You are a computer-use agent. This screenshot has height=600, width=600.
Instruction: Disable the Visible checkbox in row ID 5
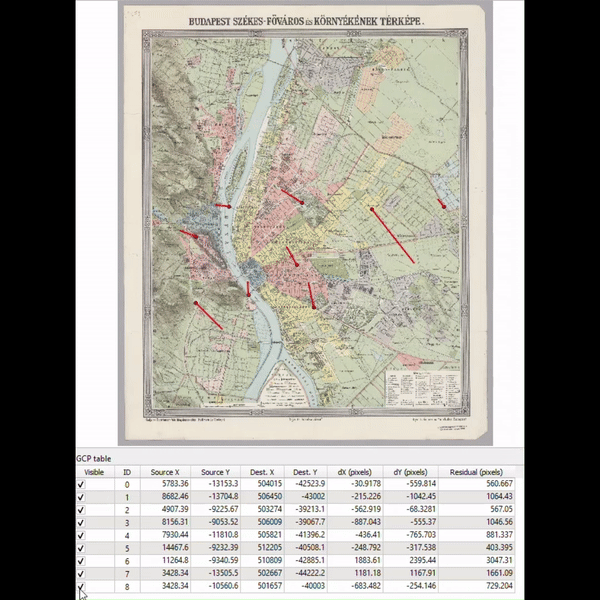81,548
